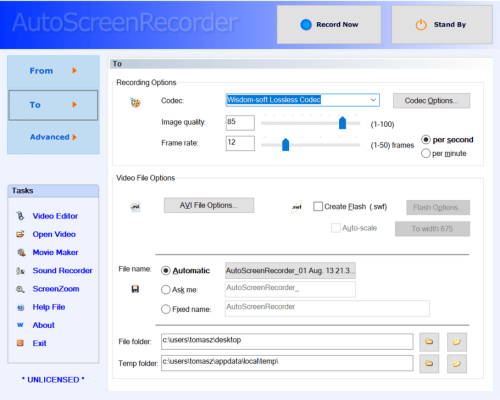Switch to the To tab

tap(53, 105)
